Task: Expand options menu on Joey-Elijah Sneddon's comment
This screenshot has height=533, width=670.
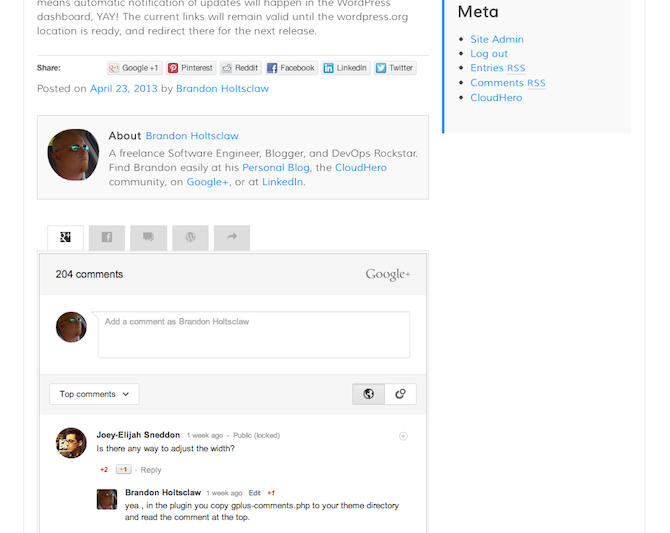Action: [403, 436]
